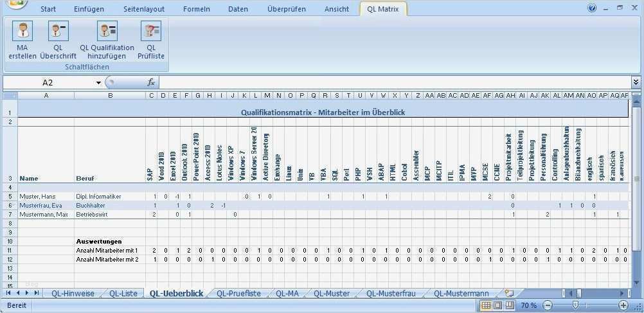Image resolution: width=644 pixels, height=313 pixels.
Task: Click the Name Box showing A2
Action: (x=48, y=82)
